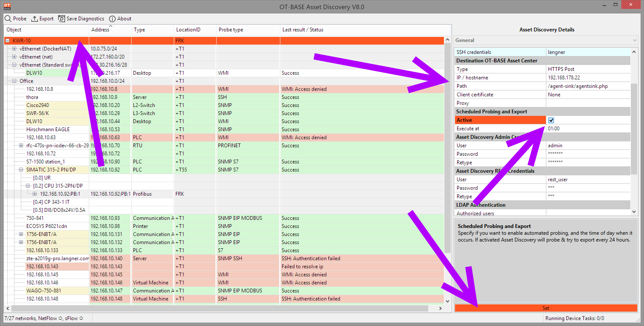The height and width of the screenshot is (326, 644).
Task: Expand 1756-ENBT/A at 192.168.10.132
Action: point(21,242)
